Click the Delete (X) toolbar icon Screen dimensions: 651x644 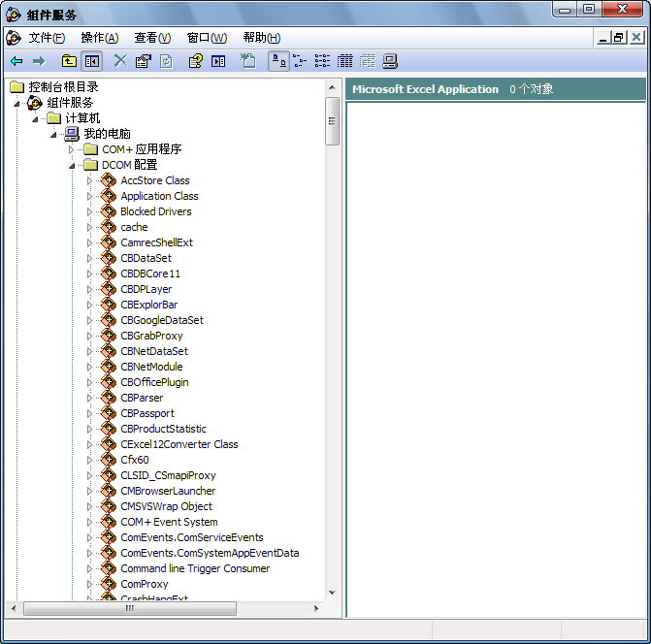(x=121, y=61)
